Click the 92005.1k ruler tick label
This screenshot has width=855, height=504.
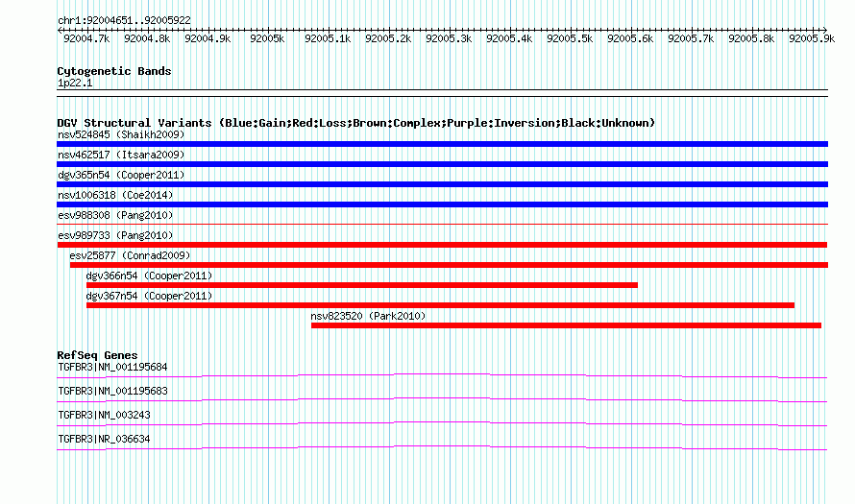(328, 38)
